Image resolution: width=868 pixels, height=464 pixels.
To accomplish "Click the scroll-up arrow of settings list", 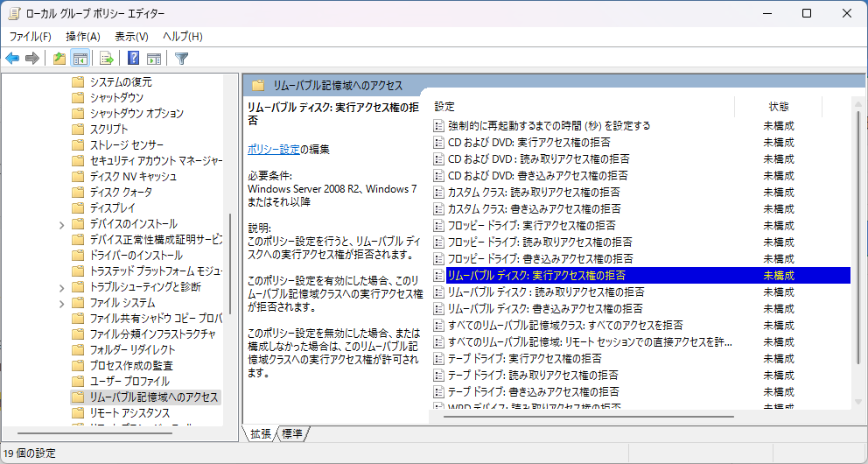I will [858, 103].
